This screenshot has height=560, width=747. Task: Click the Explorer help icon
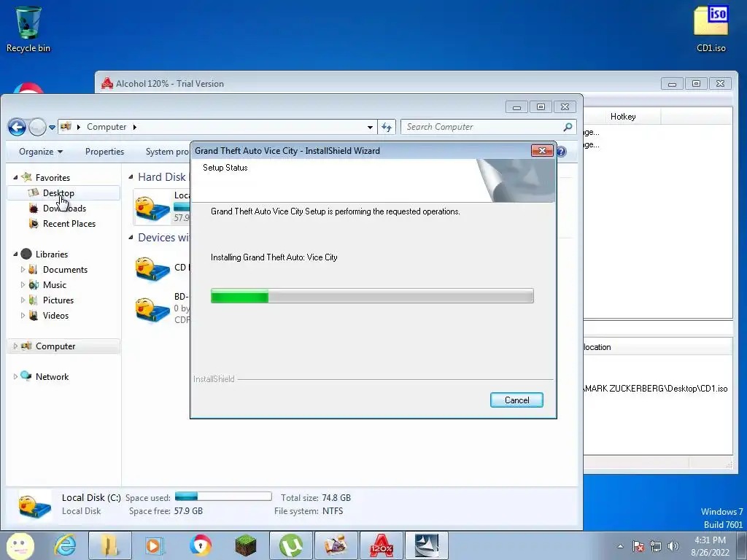(562, 152)
